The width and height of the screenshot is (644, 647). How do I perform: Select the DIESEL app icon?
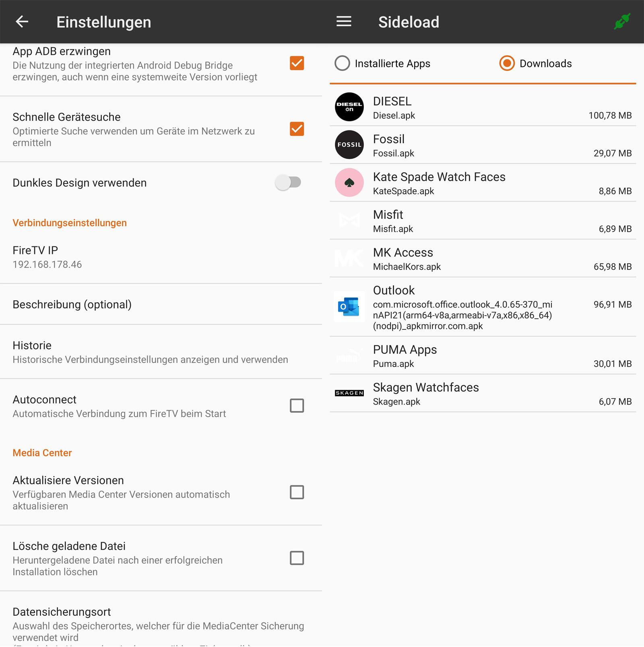click(349, 107)
